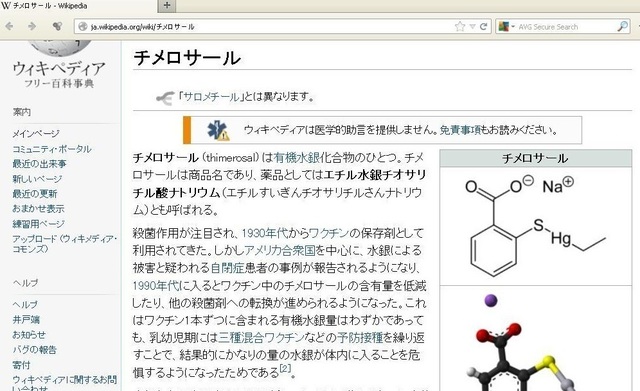Open the thimerosal structural formula image

click(536, 226)
